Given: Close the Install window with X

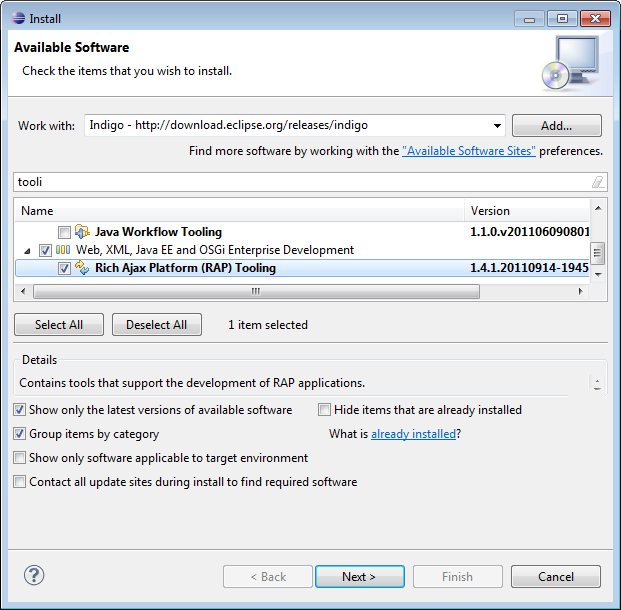Looking at the screenshot, I should [595, 19].
